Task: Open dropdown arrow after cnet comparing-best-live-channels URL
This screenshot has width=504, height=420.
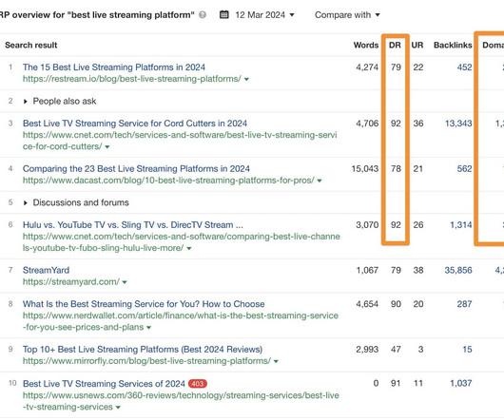Action: tap(189, 249)
